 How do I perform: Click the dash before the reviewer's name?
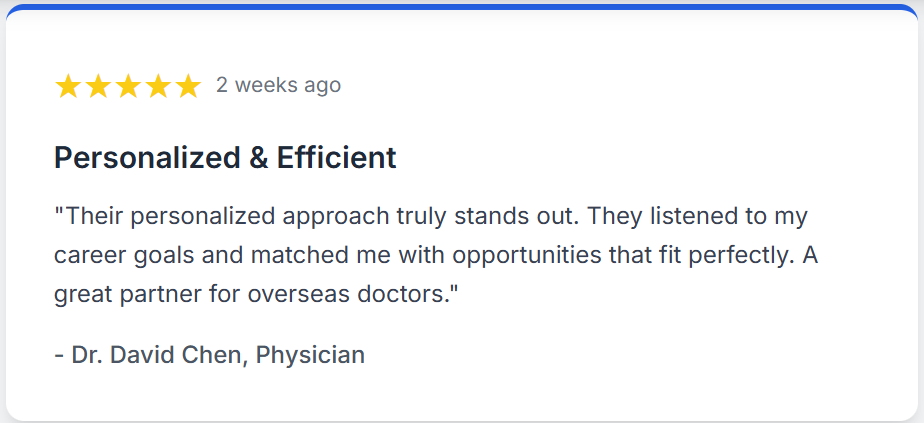[58, 354]
